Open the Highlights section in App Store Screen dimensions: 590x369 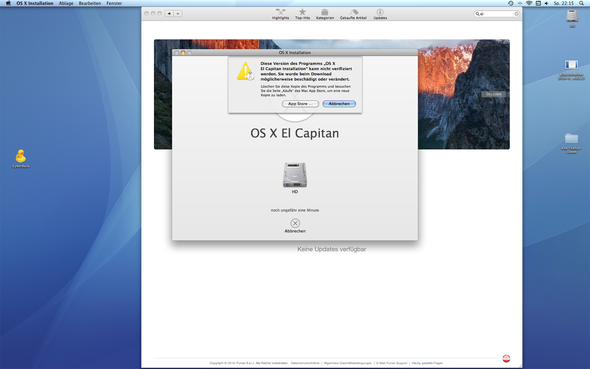(280, 14)
